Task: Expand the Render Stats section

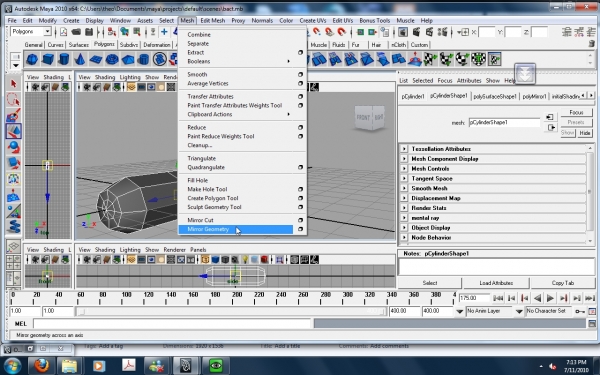Action: click(x=404, y=208)
